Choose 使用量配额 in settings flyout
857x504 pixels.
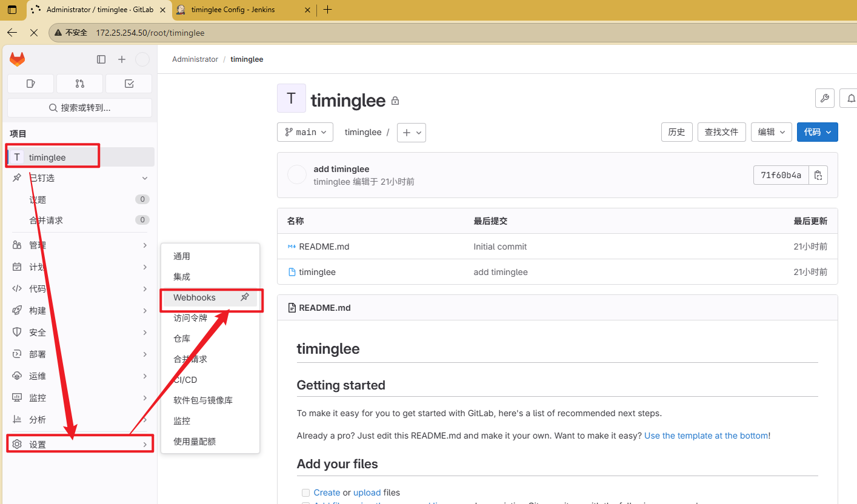point(210,442)
